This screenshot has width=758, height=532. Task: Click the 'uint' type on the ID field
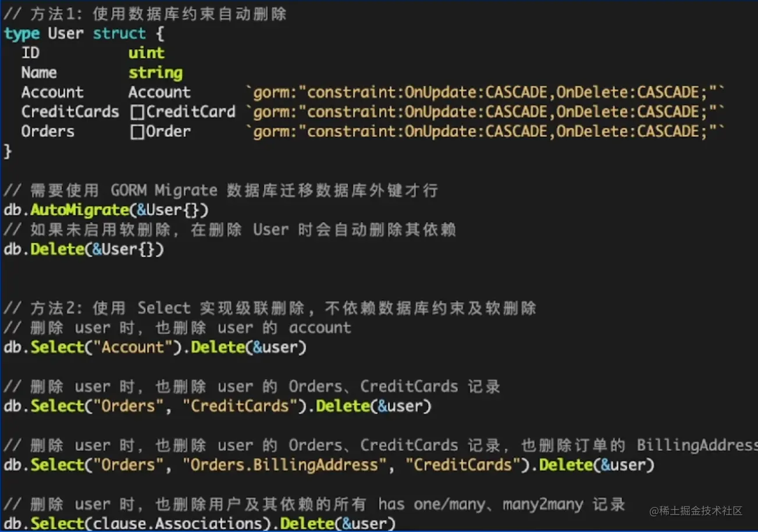pyautogui.click(x=147, y=53)
